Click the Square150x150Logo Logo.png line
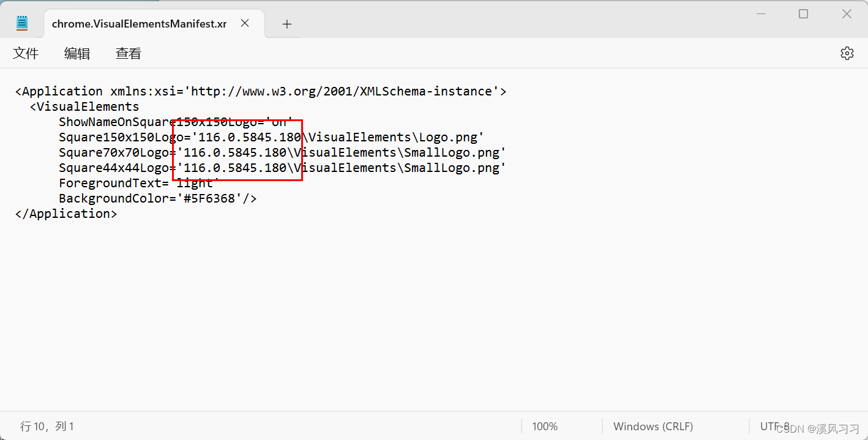 pos(272,137)
